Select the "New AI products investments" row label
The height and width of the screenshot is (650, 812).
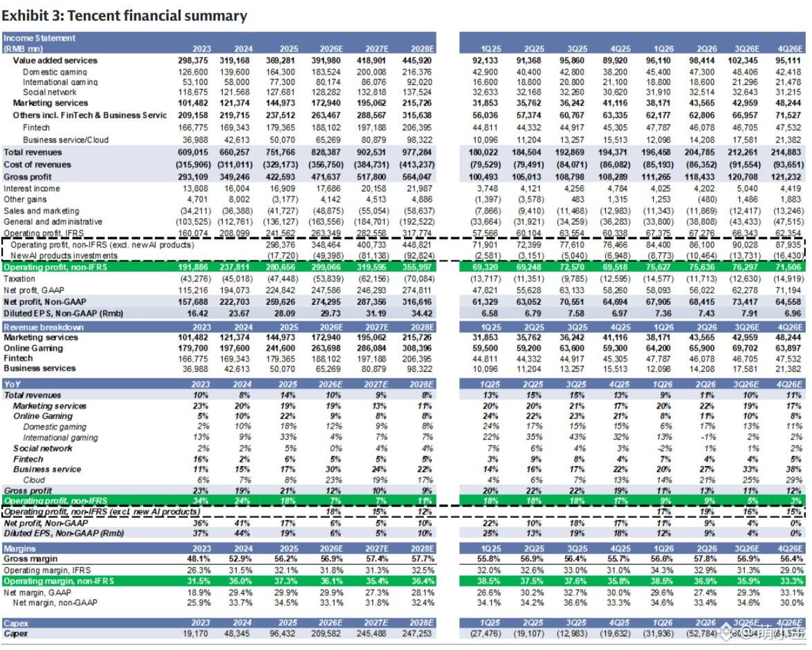[64, 256]
